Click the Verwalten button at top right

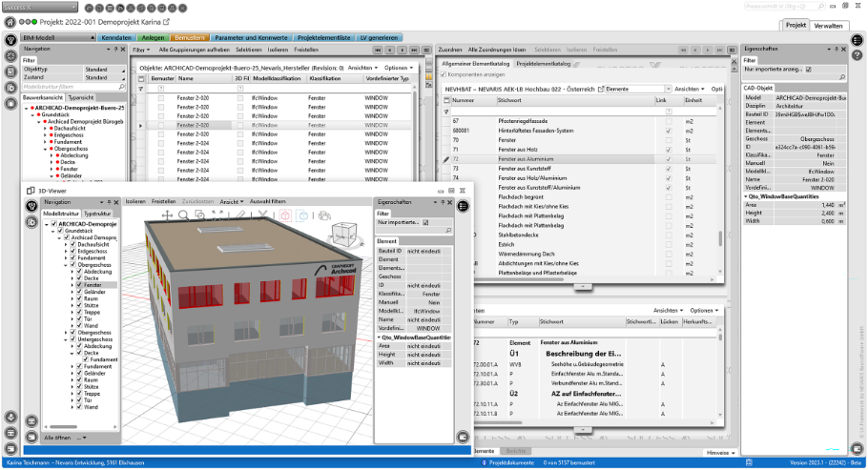[828, 26]
